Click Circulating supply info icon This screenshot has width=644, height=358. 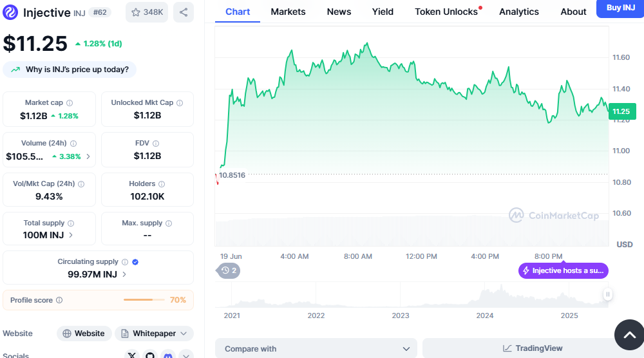125,262
